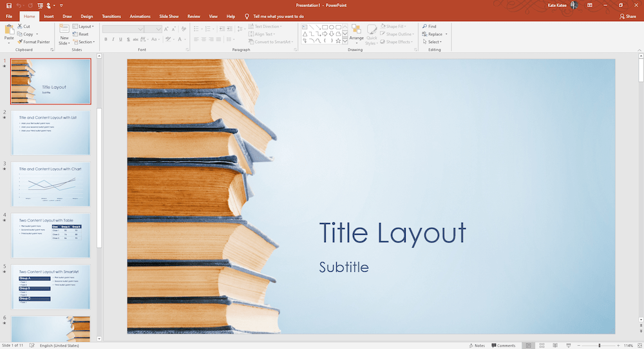Viewport: 644px width, 349px height.
Task: Click the zoom slider handle
Action: (599, 346)
